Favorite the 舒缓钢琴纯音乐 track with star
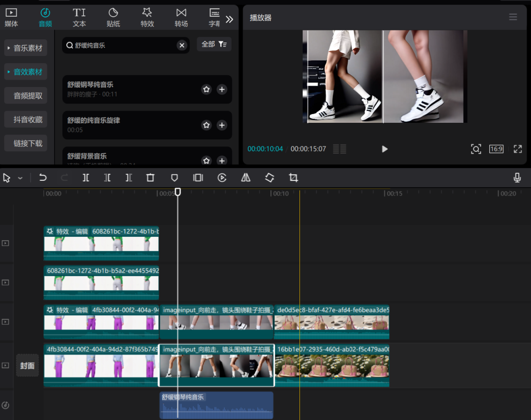Image resolution: width=531 pixels, height=420 pixels. 206,89
